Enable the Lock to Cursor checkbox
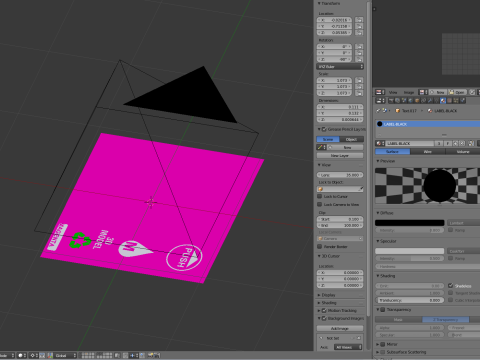This screenshot has width=480, height=360. [x=319, y=196]
